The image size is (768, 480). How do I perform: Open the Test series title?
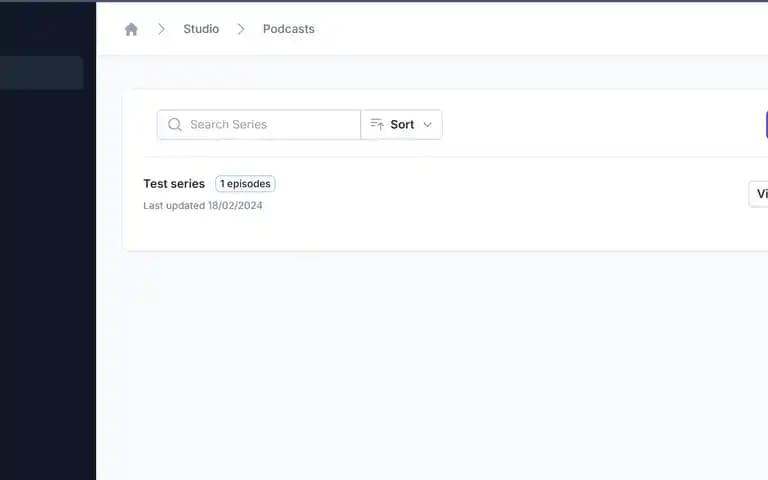pyautogui.click(x=174, y=184)
